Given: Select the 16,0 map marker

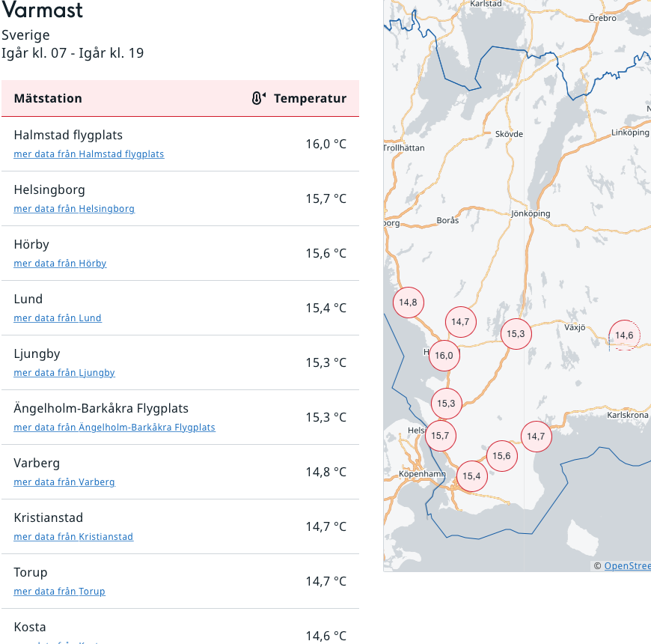Looking at the screenshot, I should coord(444,356).
